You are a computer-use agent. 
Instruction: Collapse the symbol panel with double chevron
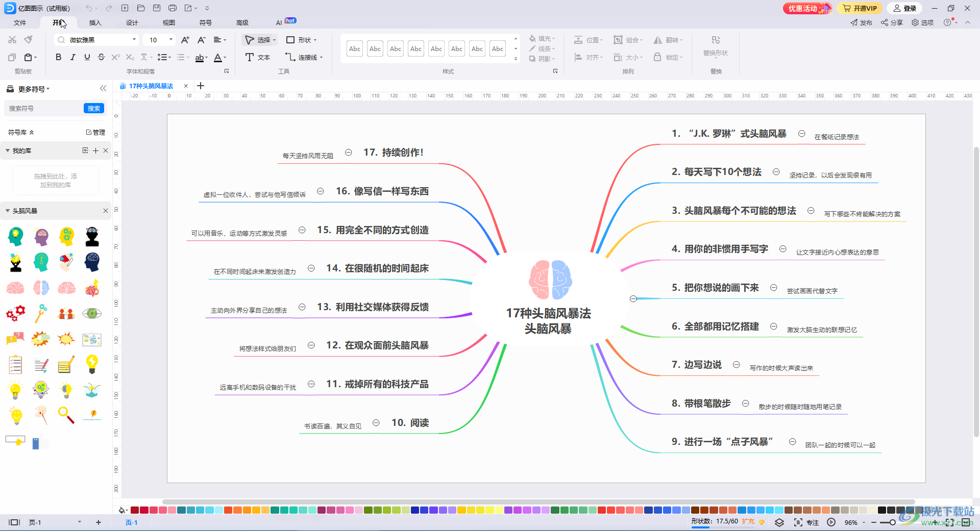point(103,88)
